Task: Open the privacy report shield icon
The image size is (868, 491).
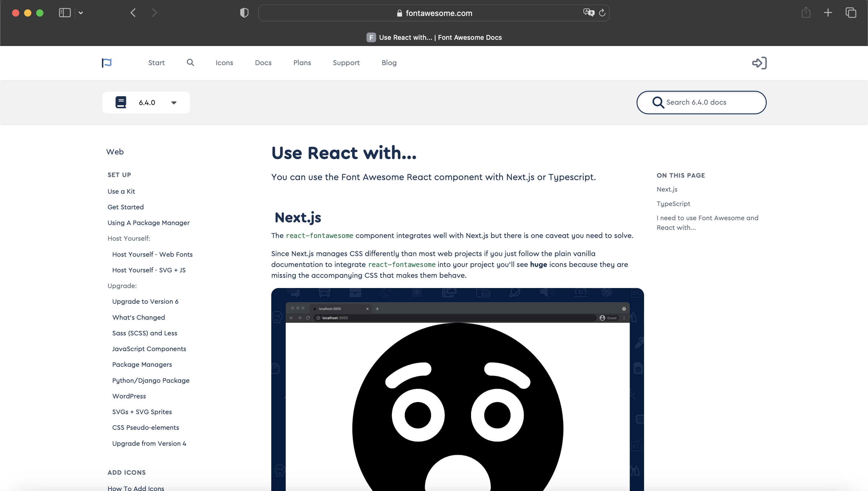Action: pos(244,13)
